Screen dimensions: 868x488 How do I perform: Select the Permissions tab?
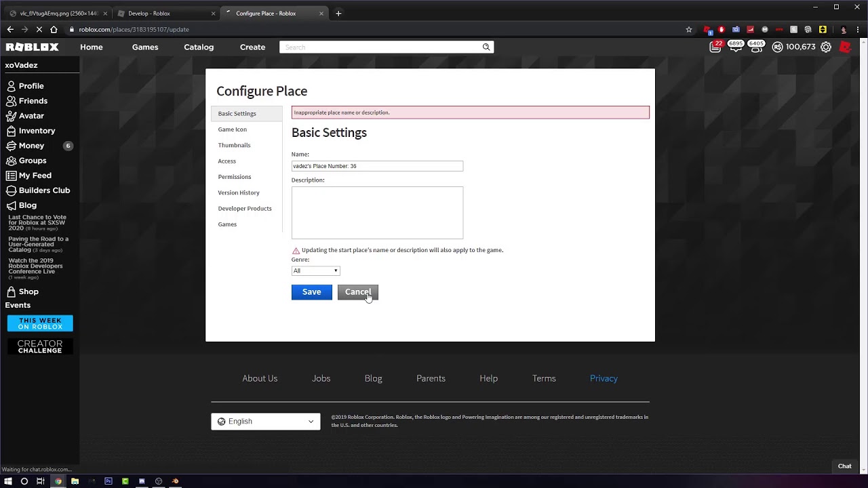click(x=235, y=177)
